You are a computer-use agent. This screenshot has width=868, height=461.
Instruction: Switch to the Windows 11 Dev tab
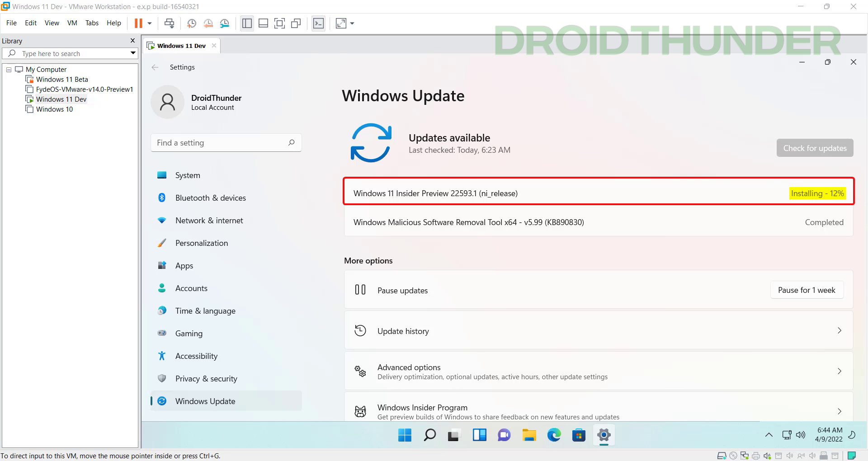pyautogui.click(x=181, y=46)
